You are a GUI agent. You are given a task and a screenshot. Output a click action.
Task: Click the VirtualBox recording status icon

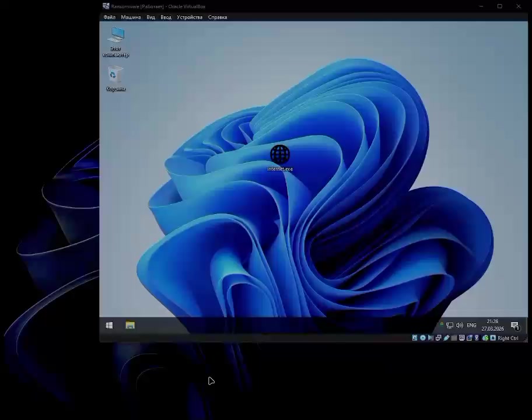pyautogui.click(x=470, y=338)
